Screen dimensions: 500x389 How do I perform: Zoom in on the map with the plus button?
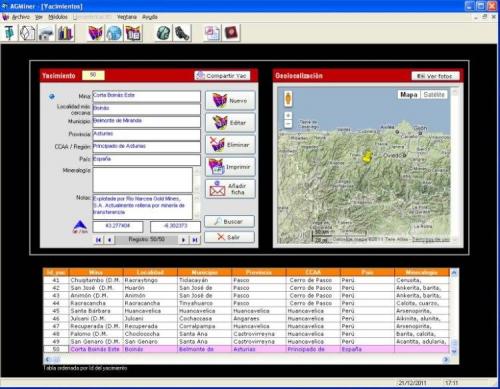click(x=288, y=115)
